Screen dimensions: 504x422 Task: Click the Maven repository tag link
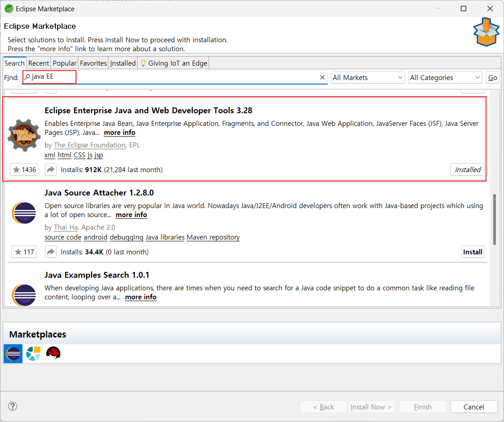[213, 238]
